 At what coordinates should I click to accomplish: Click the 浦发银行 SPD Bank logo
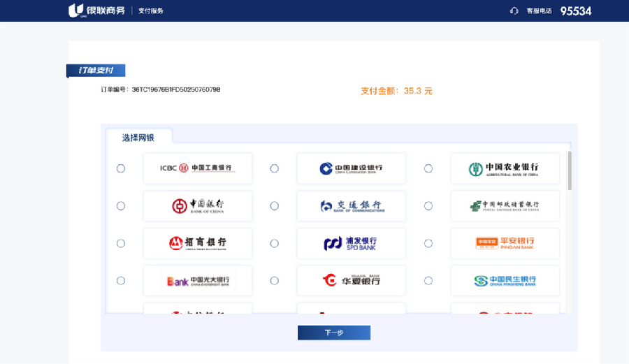pyautogui.click(x=352, y=243)
